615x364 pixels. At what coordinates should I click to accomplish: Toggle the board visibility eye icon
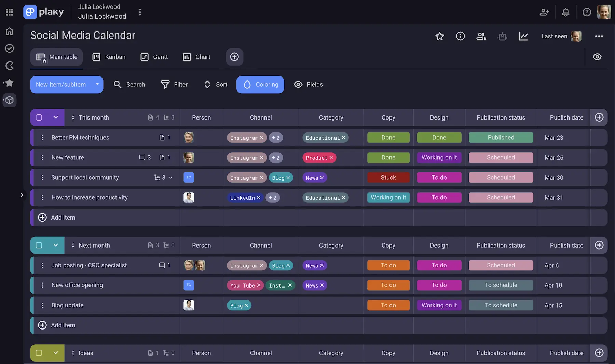pos(597,57)
